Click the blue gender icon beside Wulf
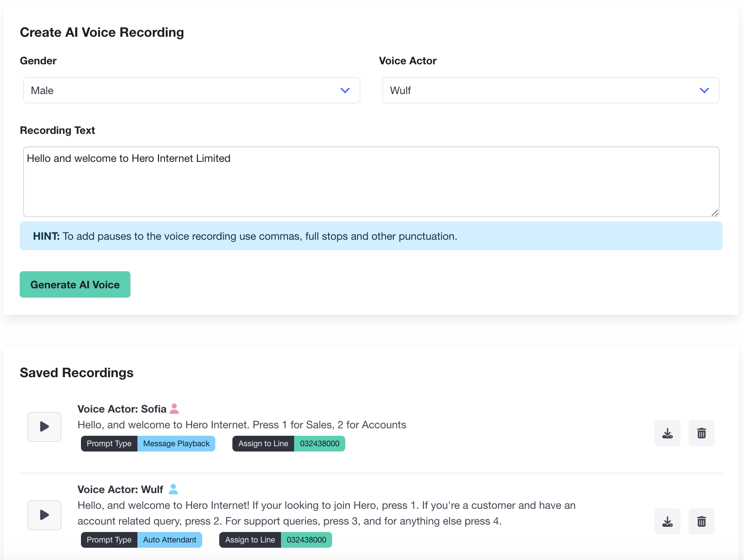This screenshot has height=560, width=744. point(173,489)
